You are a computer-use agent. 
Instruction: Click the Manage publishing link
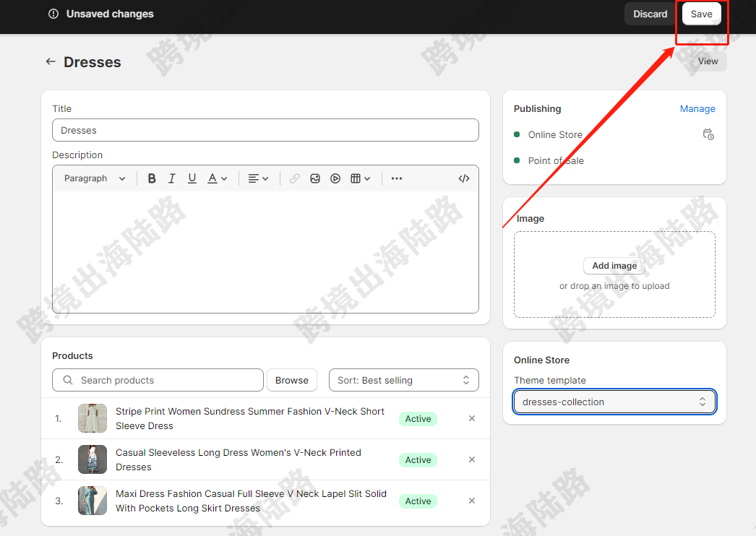697,109
